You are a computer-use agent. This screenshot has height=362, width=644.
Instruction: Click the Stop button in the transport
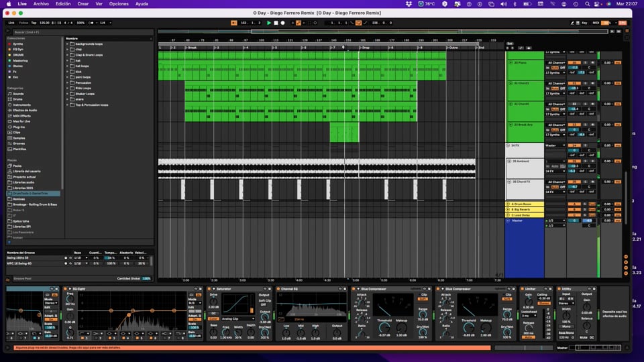(x=276, y=23)
